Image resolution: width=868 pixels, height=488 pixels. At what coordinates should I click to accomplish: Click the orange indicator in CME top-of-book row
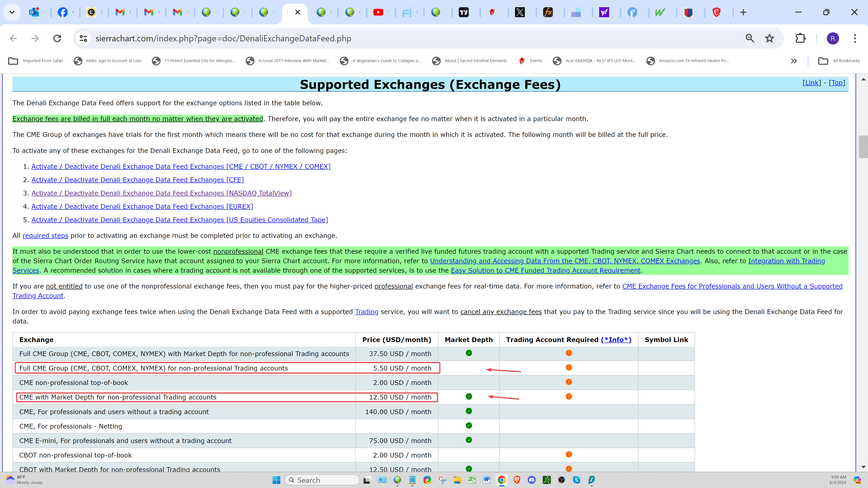coord(569,382)
